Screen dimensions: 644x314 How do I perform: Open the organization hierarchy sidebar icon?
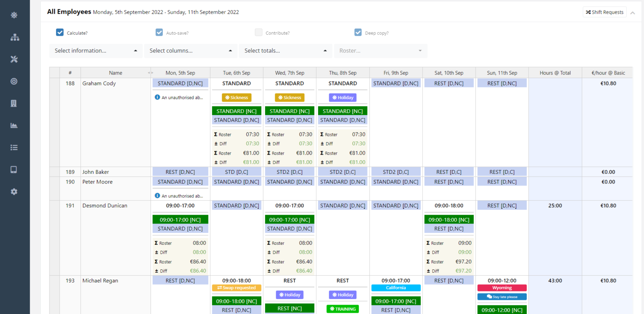coord(14,37)
